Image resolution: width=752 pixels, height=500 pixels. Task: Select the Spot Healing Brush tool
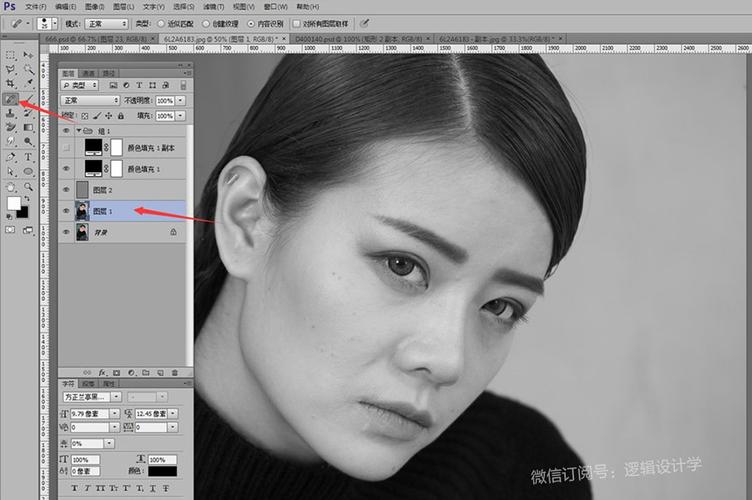coord(11,99)
